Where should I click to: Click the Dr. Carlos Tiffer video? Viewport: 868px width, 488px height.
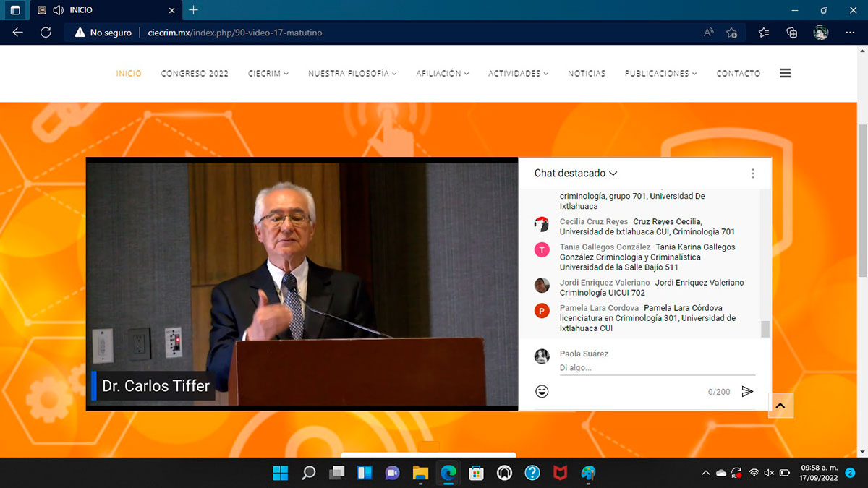[x=302, y=283]
